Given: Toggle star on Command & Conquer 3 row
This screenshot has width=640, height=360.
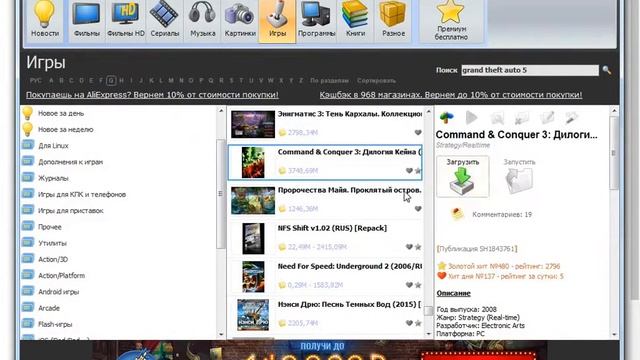Looking at the screenshot, I should pyautogui.click(x=418, y=171).
